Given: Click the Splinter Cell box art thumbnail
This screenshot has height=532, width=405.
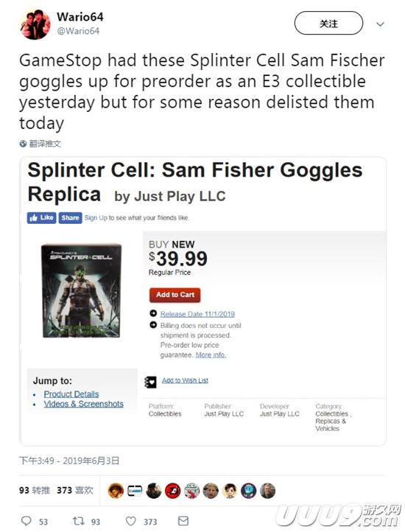Looking at the screenshot, I should tap(82, 291).
